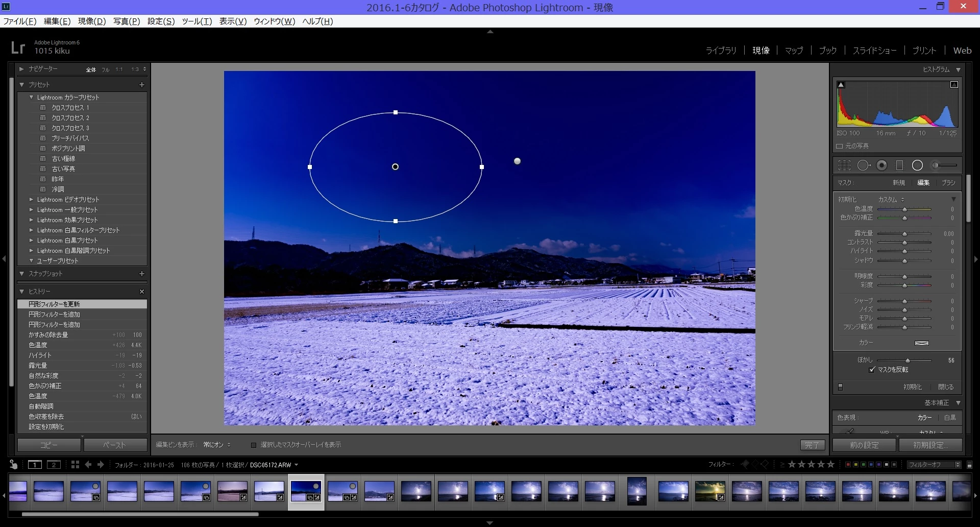
Task: Open the カスタム effect preset dropdown
Action: pyautogui.click(x=891, y=200)
